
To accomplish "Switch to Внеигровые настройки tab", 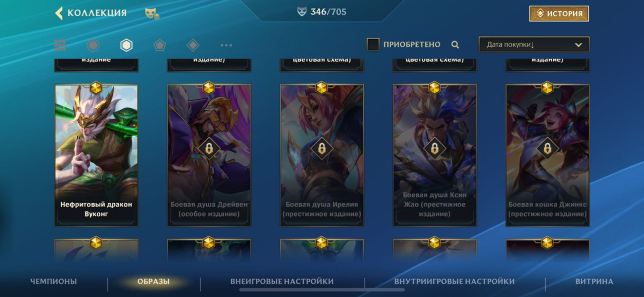I will click(282, 281).
